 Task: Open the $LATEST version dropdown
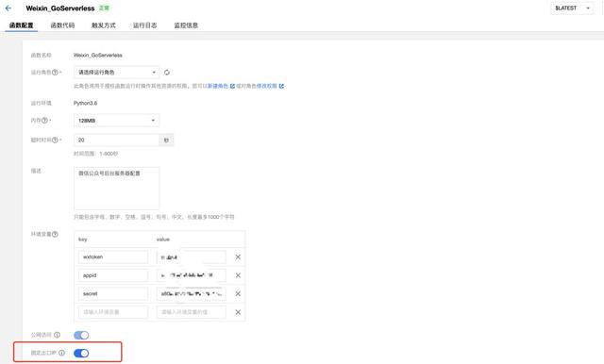point(572,8)
